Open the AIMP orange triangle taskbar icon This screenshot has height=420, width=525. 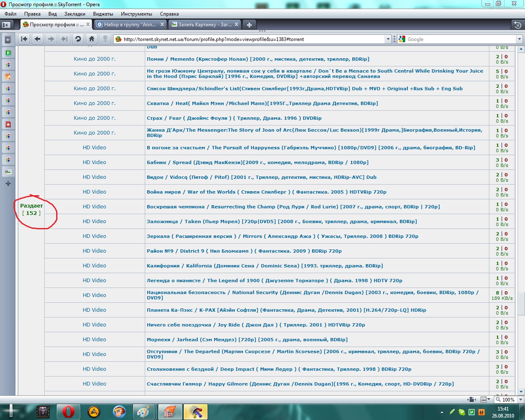[x=94, y=411]
